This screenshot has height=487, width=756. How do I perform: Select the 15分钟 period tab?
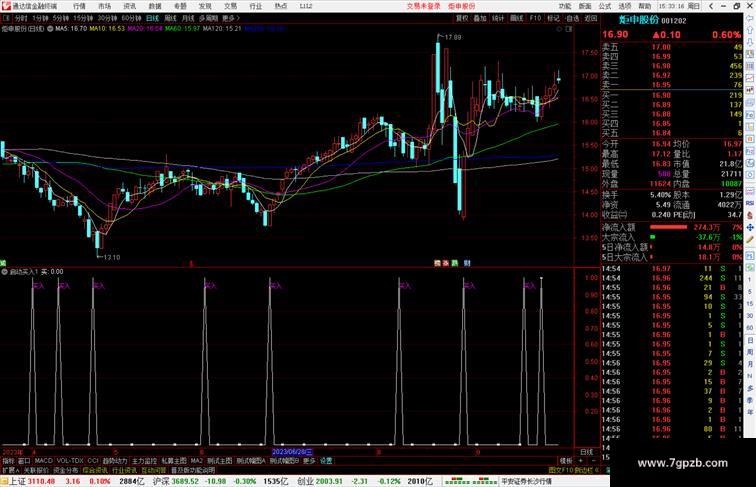point(83,18)
